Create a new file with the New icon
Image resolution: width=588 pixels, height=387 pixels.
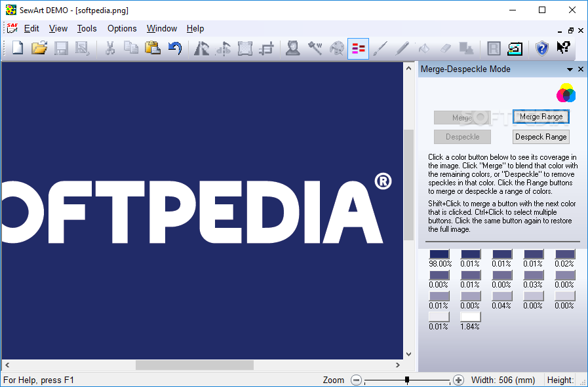[x=18, y=48]
